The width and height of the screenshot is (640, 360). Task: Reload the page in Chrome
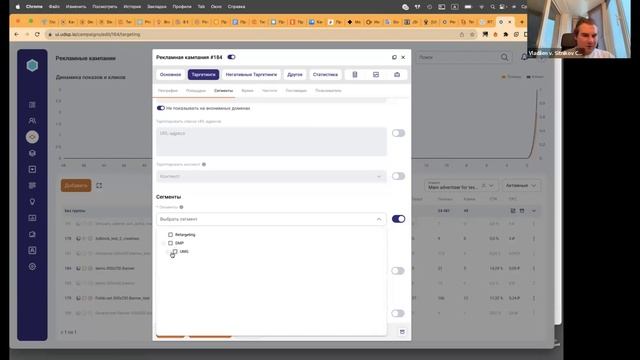37,35
